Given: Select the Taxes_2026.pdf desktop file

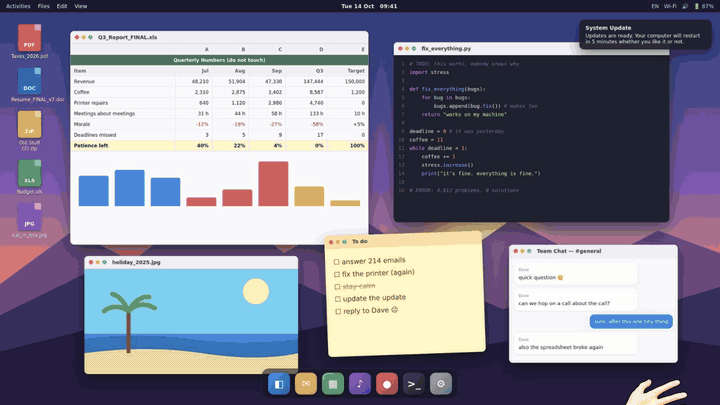Looking at the screenshot, I should click(29, 41).
